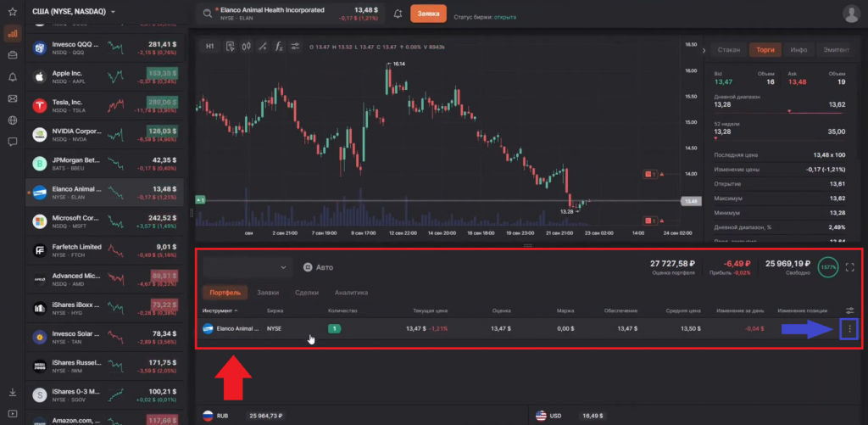The height and width of the screenshot is (425, 868).
Task: Open the video tutorial icon in sidebar
Action: 12,413
